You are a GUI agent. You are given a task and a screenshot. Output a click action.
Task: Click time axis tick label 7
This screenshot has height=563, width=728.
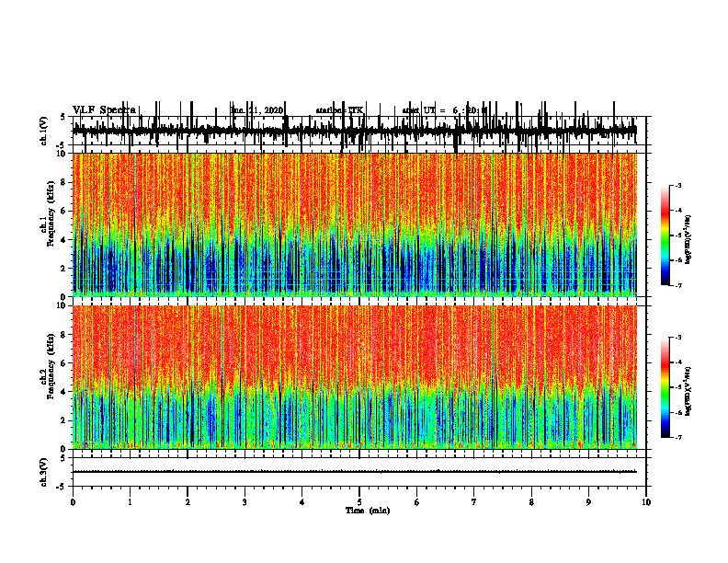click(474, 502)
